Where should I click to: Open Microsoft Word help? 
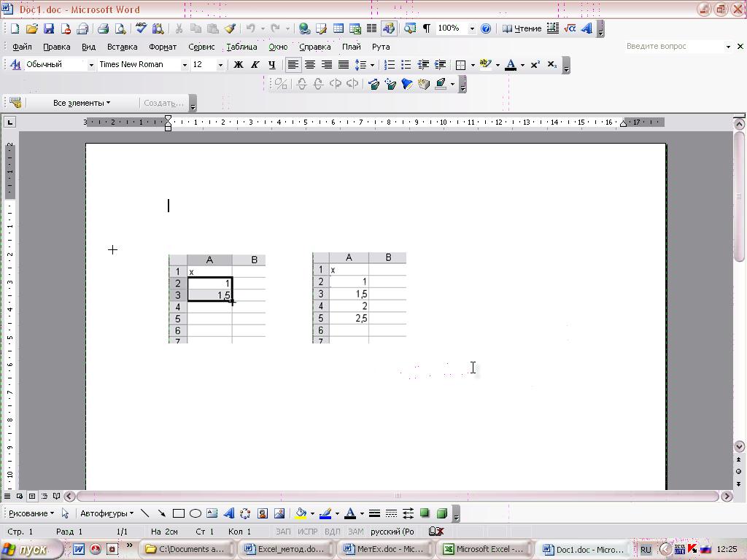pos(486,28)
